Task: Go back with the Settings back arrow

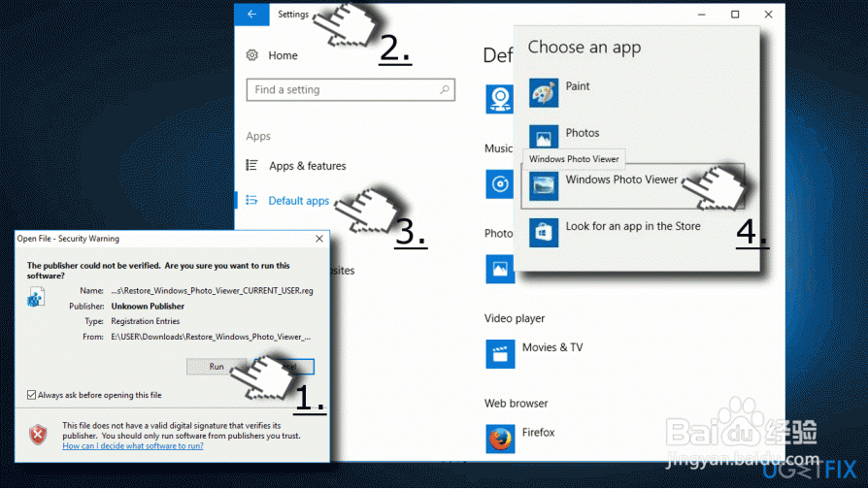Action: click(x=251, y=15)
